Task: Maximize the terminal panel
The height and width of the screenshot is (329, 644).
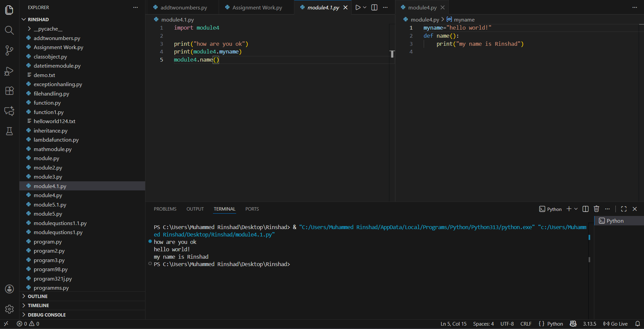Action: [624, 209]
